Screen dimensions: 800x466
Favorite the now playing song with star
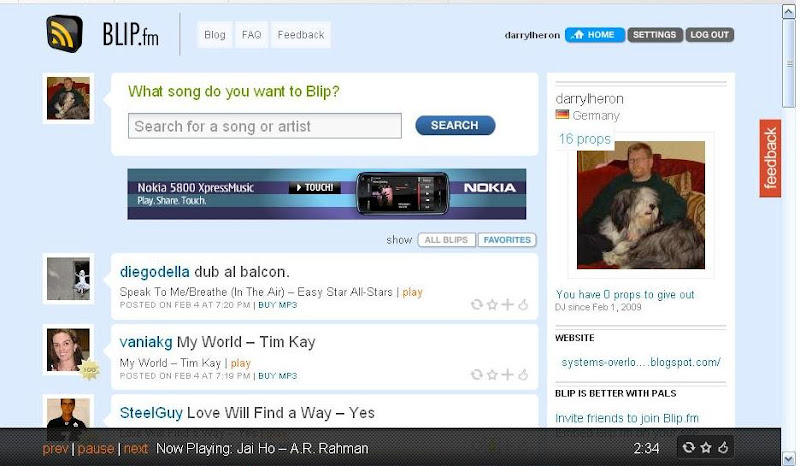tap(706, 448)
